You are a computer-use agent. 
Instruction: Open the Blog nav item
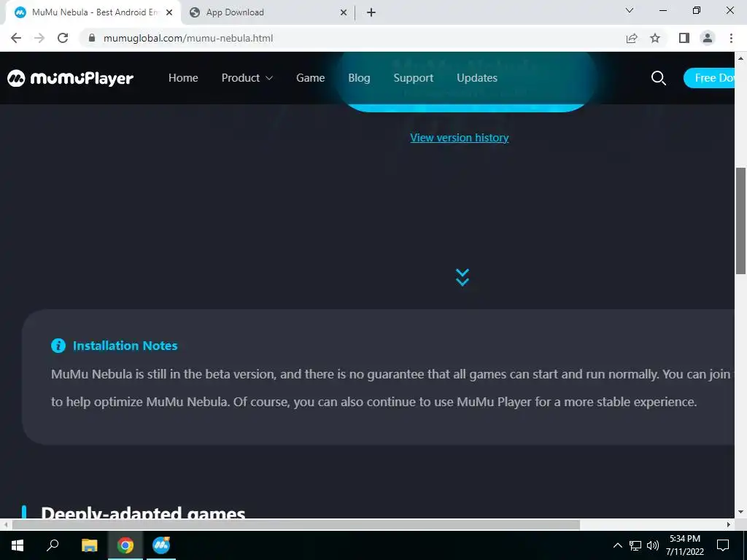click(x=359, y=78)
